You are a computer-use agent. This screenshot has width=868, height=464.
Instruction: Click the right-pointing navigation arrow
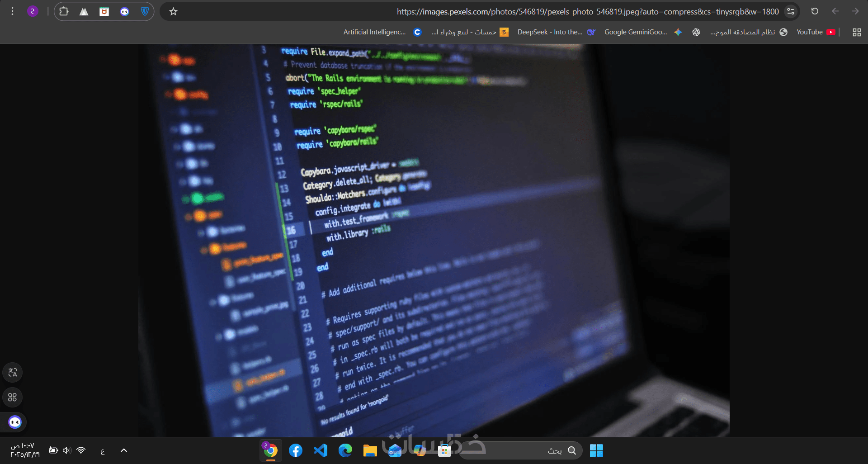tap(855, 11)
